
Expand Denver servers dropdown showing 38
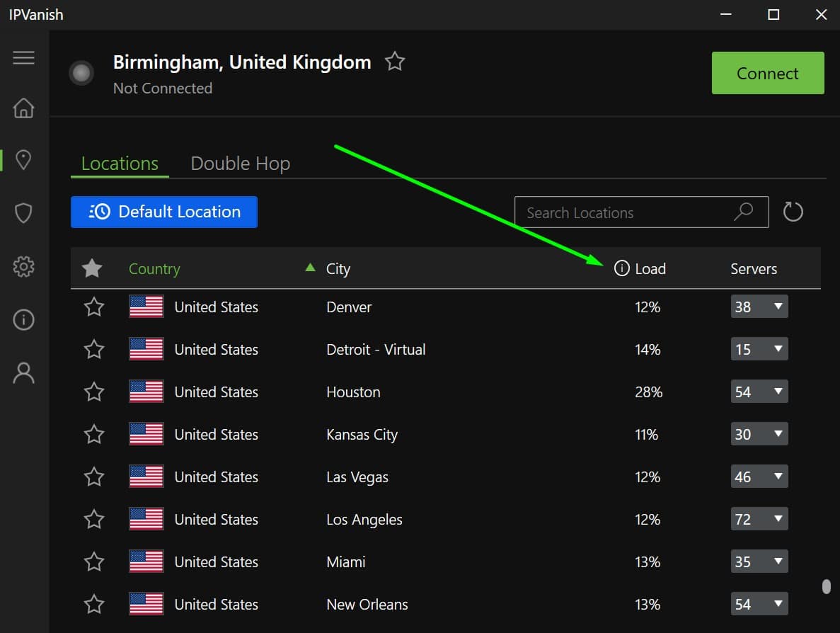(x=759, y=307)
